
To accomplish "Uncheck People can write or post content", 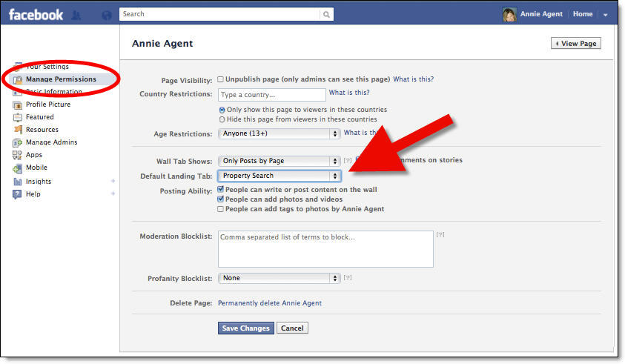I will coord(220,189).
